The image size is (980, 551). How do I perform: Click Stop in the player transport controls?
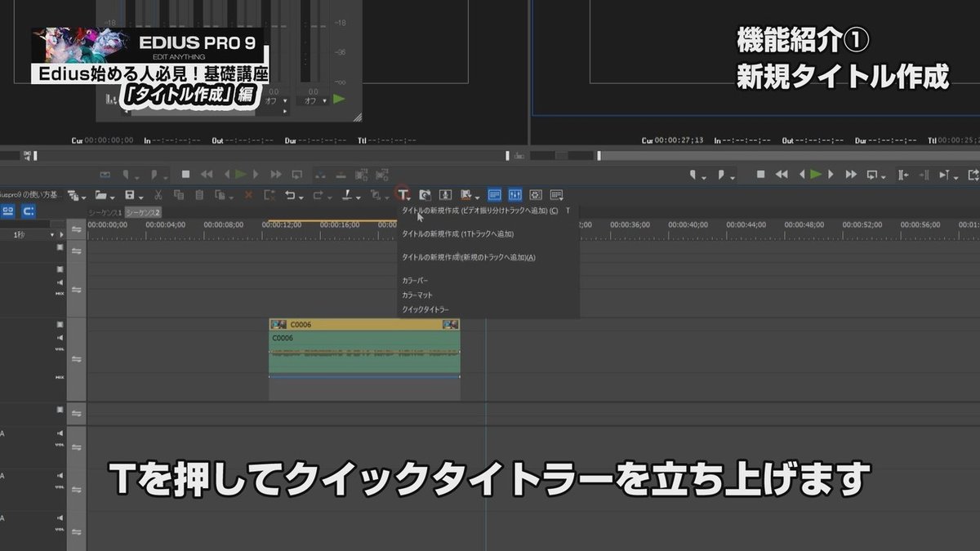(x=185, y=174)
